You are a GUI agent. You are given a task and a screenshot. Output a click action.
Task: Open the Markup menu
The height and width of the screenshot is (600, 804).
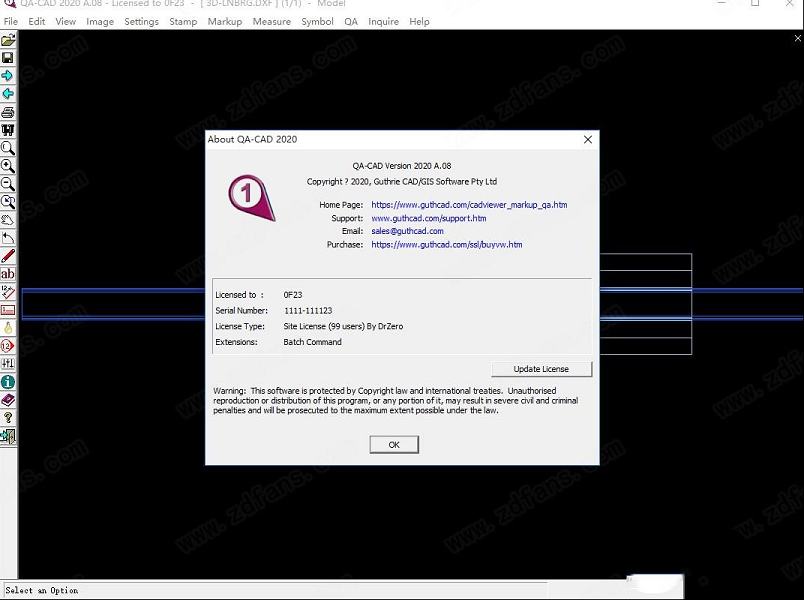coord(224,21)
